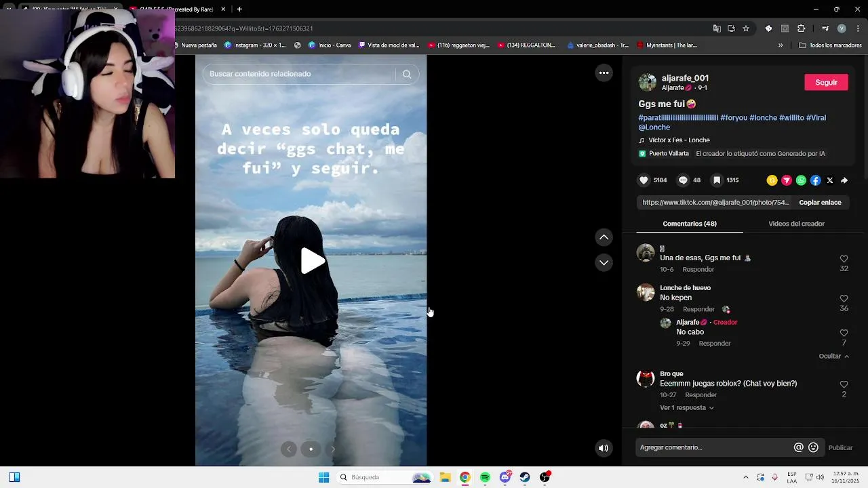Screen dimensions: 868x488
Task: Share the post on WhatsApp
Action: pyautogui.click(x=802, y=180)
